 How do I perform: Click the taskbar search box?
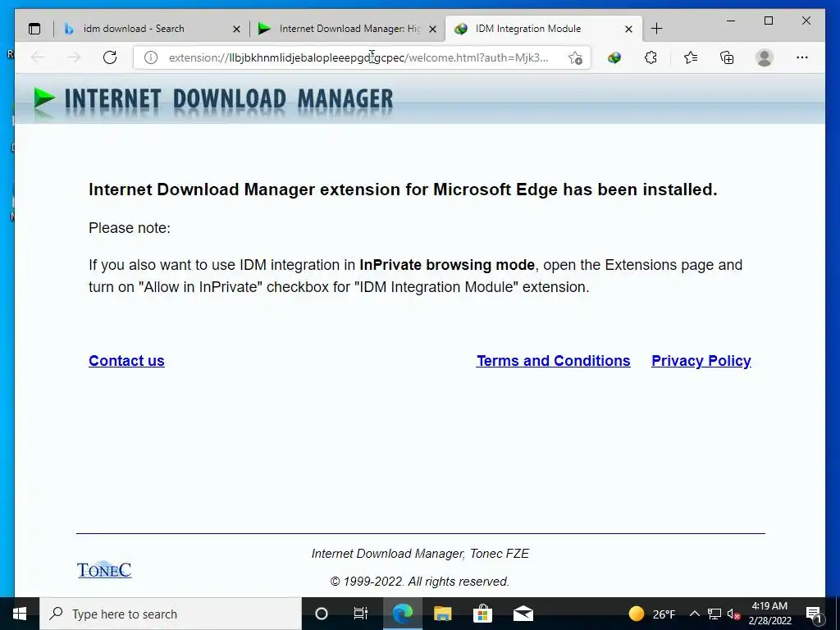tap(171, 614)
